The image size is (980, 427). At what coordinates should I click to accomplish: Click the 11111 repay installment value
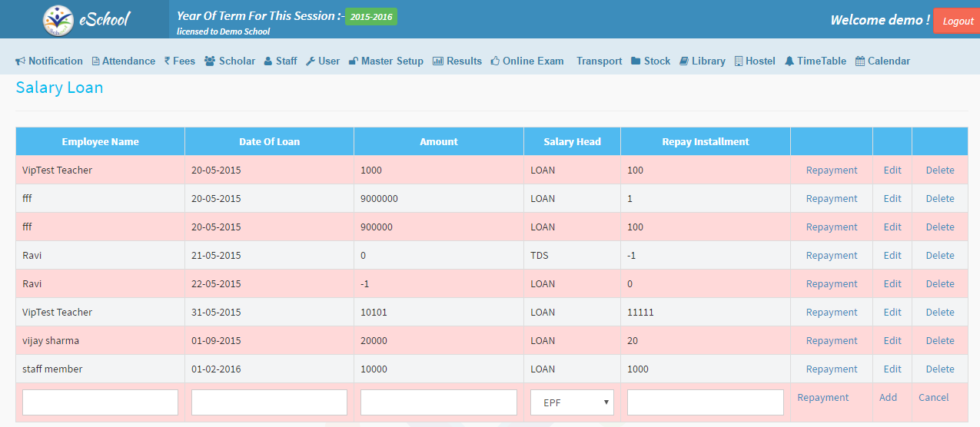click(640, 312)
